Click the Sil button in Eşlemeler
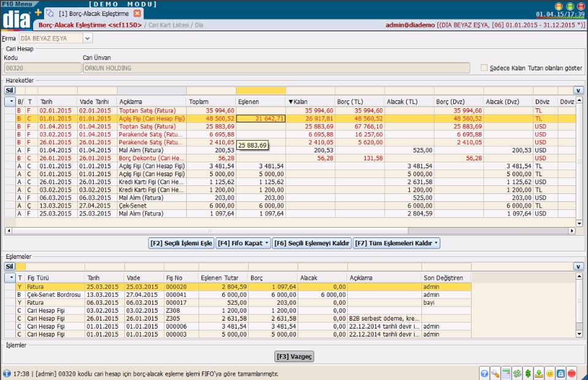The image size is (588, 380). coord(9,266)
